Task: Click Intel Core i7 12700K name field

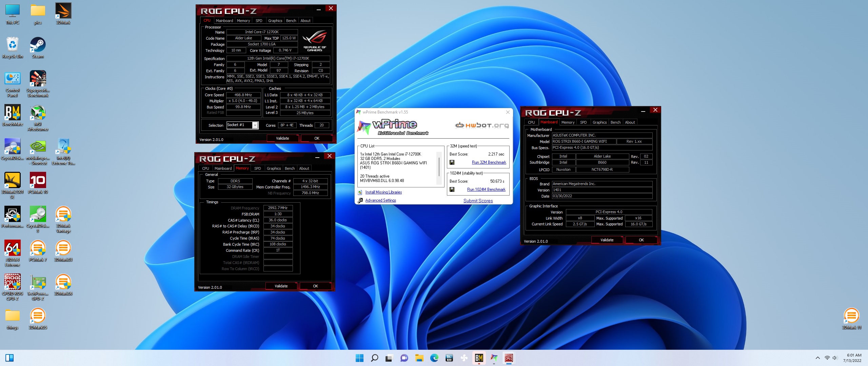Action: [x=262, y=32]
